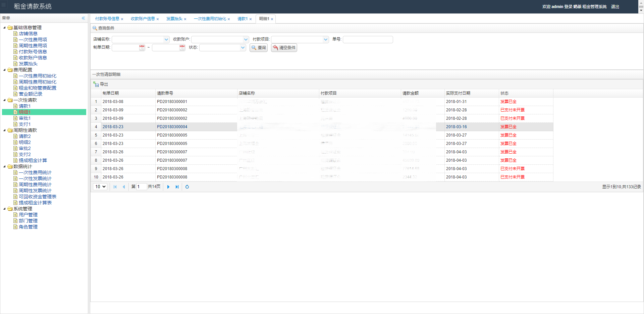Refresh the data grid

(x=187, y=187)
